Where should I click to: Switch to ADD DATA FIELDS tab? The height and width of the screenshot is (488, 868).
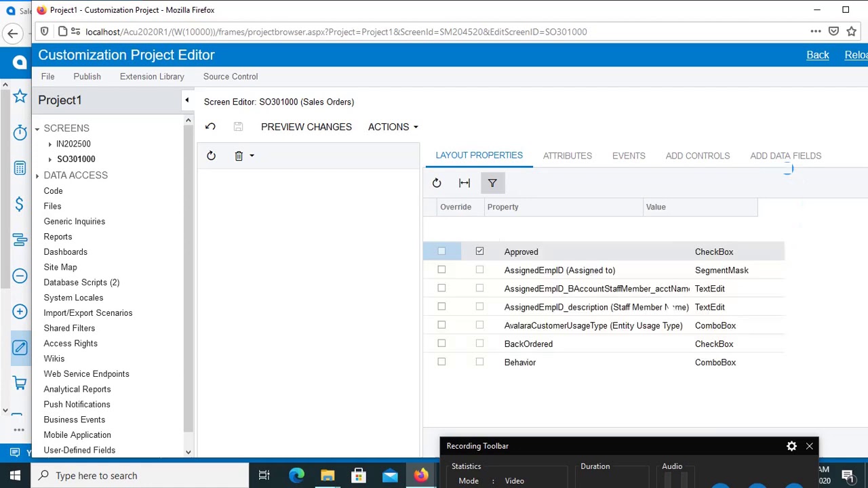tap(785, 156)
